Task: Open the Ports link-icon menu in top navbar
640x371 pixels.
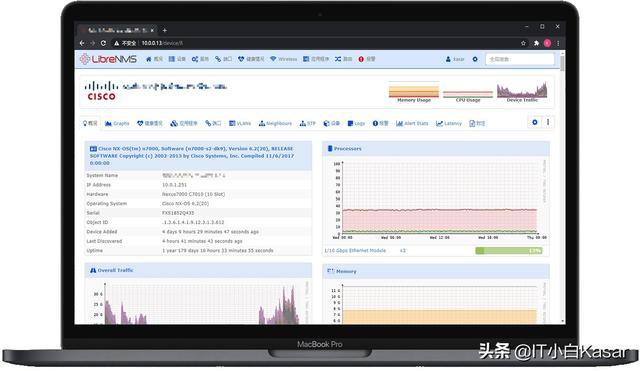Action: [223, 59]
